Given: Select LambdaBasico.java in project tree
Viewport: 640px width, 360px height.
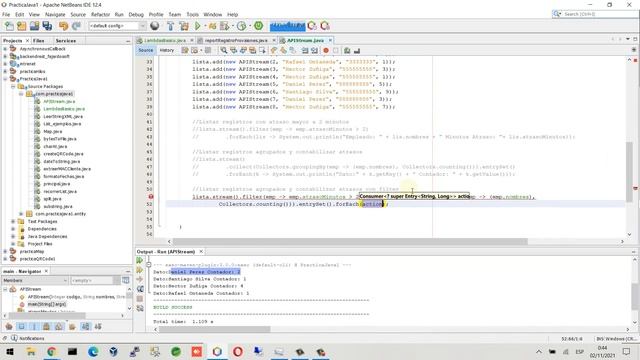Looking at the screenshot, I should pos(64,109).
